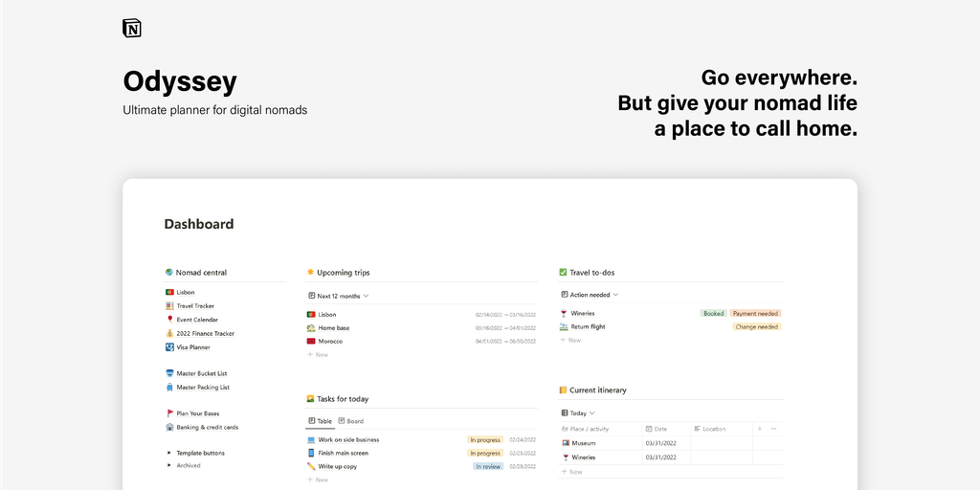Screen dimensions: 980x490
Task: Add a new row under Current itinerary
Action: 571,472
